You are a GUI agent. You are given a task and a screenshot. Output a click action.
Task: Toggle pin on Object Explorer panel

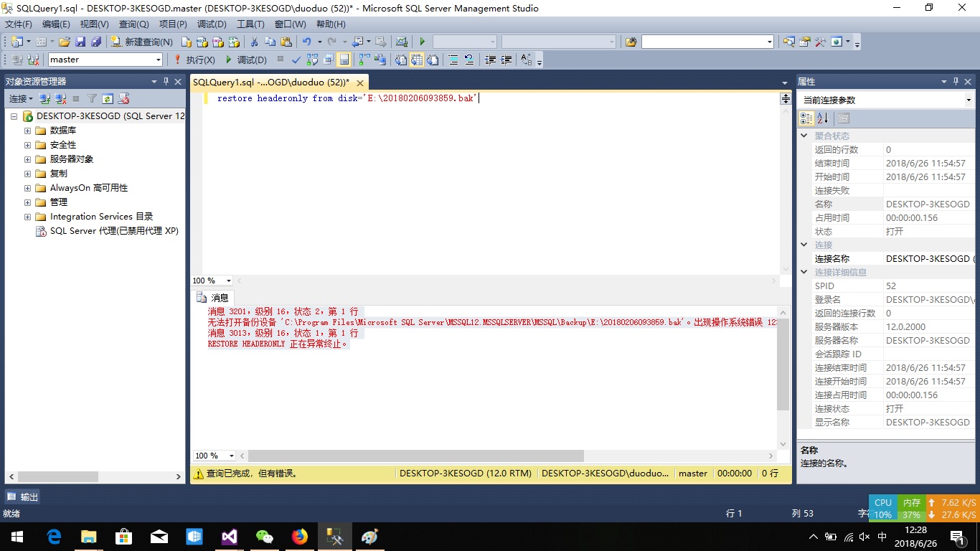[166, 81]
